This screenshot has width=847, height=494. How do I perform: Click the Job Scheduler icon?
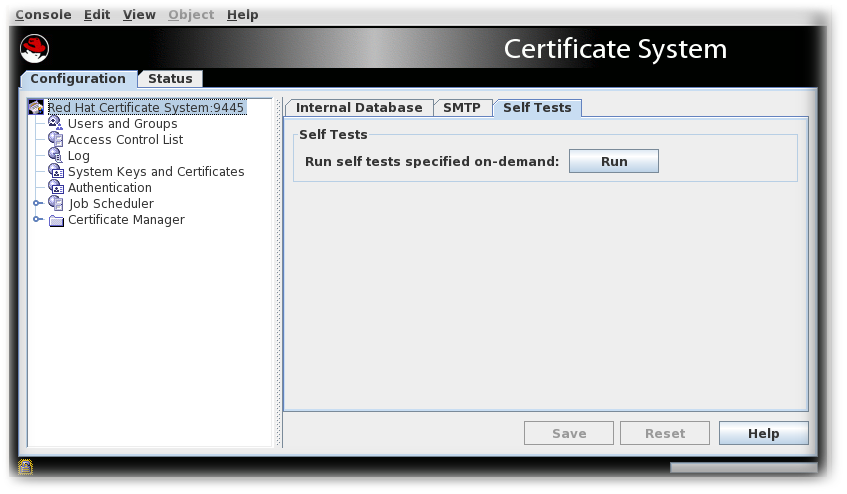(x=56, y=204)
